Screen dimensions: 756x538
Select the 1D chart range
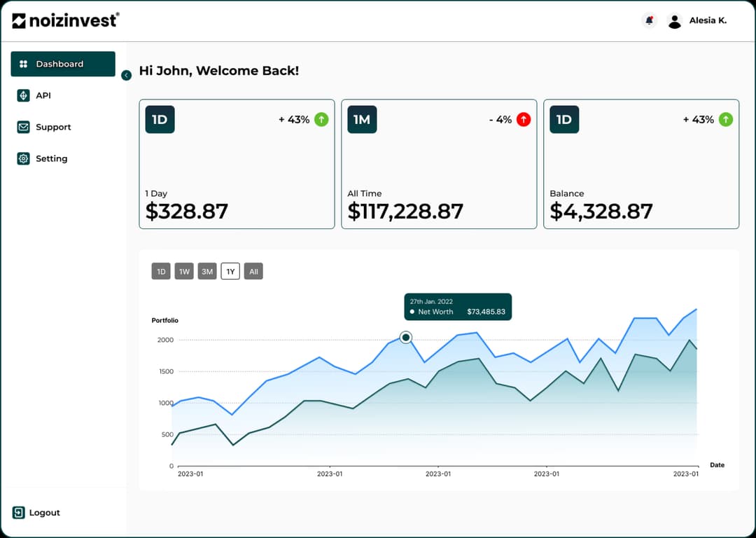[161, 272]
